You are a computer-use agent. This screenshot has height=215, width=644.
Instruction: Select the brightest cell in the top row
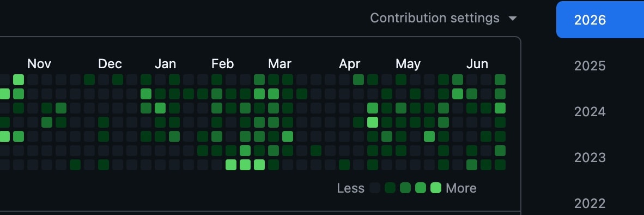[19, 80]
